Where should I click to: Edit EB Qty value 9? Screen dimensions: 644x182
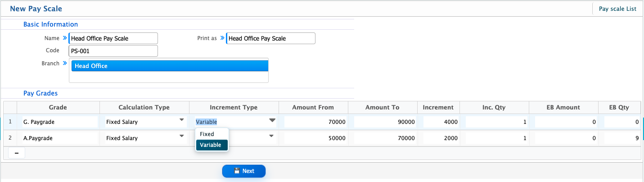[x=622, y=138]
